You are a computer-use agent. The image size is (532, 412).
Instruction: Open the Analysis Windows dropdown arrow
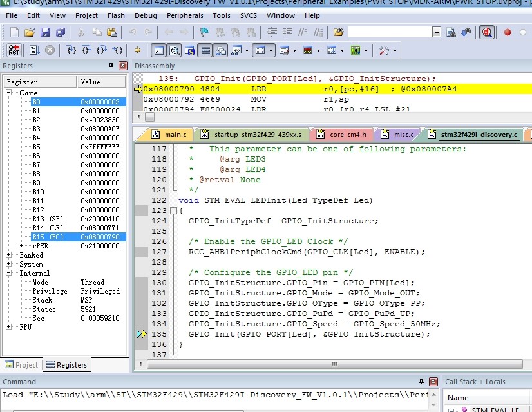[318, 50]
